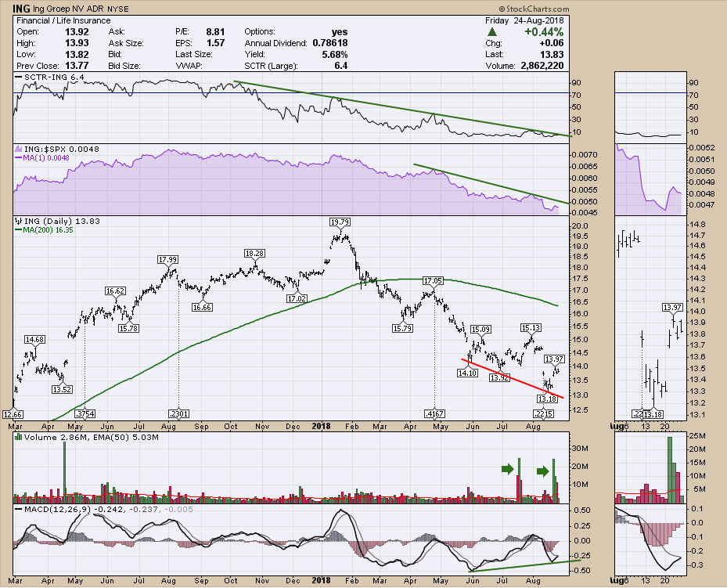Screen dimensions: 727x588
Task: Click the ING:$SPX 0.0048 legend label
Action: tap(61, 149)
